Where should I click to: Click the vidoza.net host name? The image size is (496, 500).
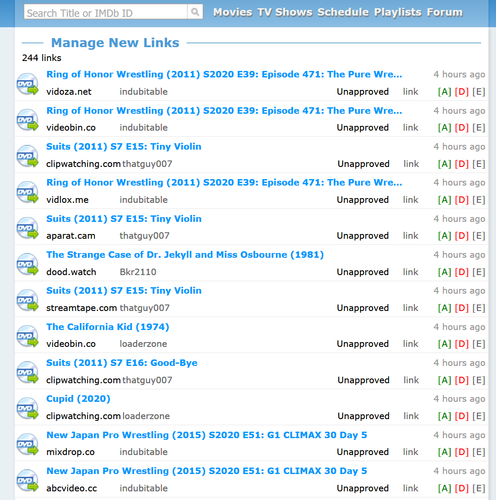[69, 92]
